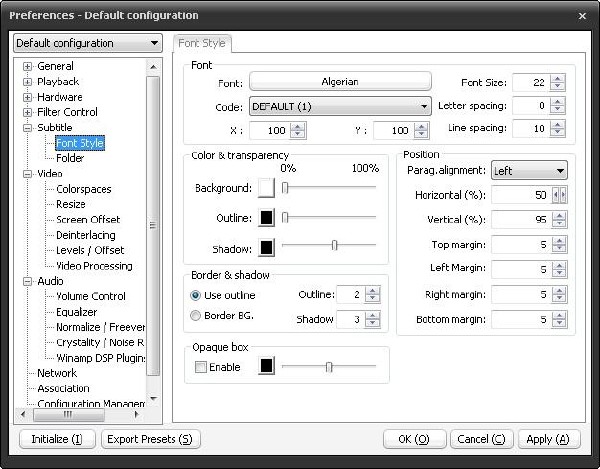This screenshot has width=600, height=469.
Task: Click the Outline black color swatch
Action: (267, 217)
